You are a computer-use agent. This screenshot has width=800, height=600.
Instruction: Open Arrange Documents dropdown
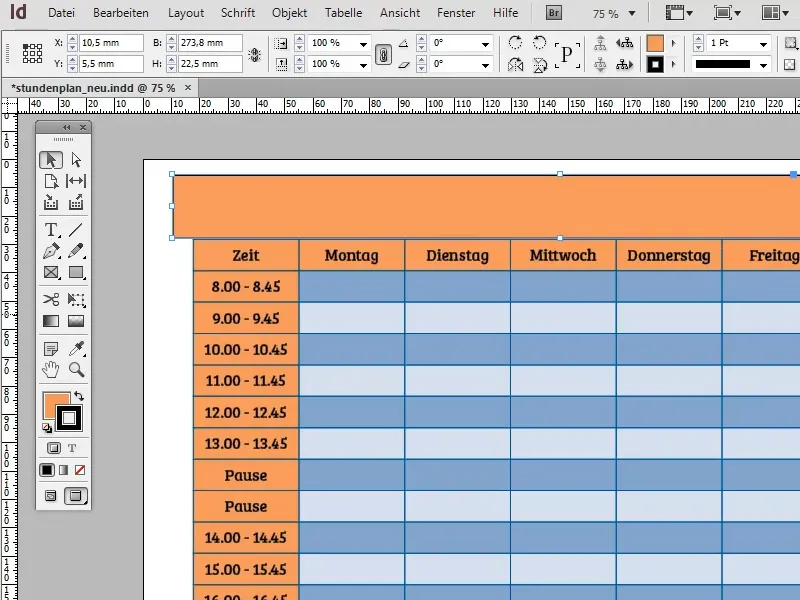pos(775,13)
